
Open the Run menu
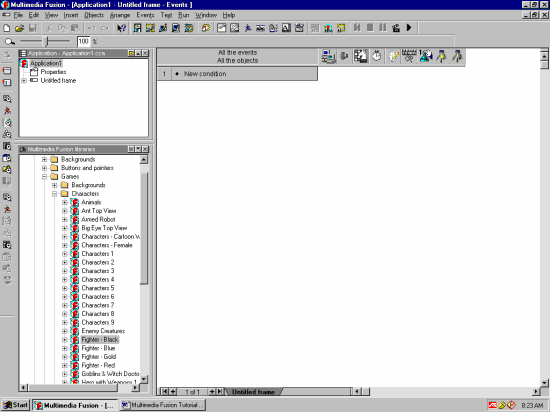183,15
